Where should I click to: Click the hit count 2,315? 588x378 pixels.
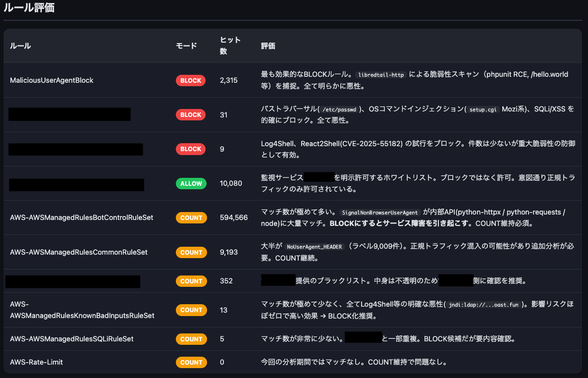[x=229, y=80]
